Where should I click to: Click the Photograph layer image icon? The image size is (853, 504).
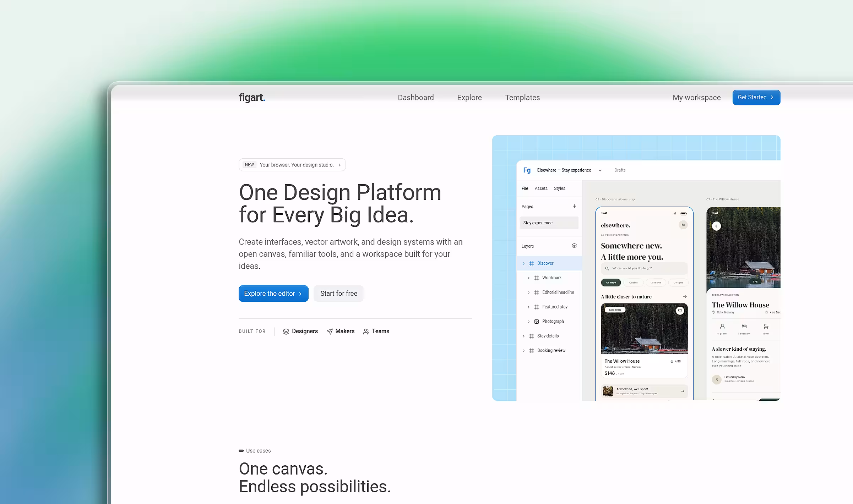click(537, 322)
